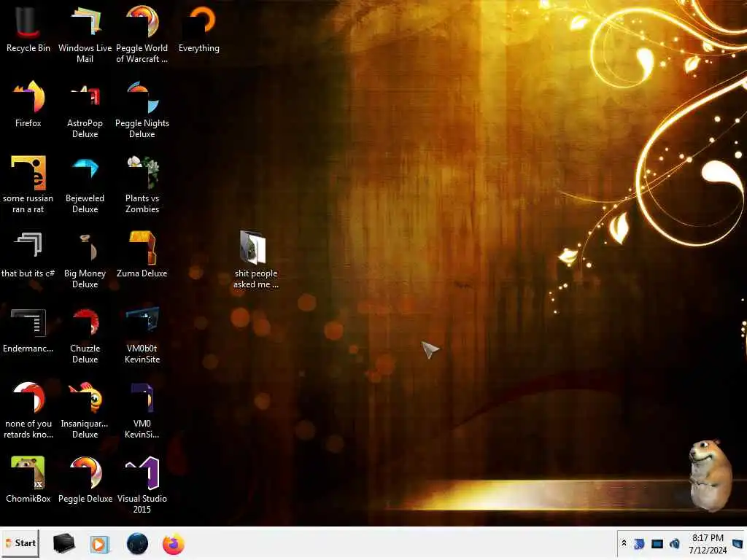This screenshot has height=560, width=747.
Task: Open the Everything search shortcut
Action: coord(199,29)
